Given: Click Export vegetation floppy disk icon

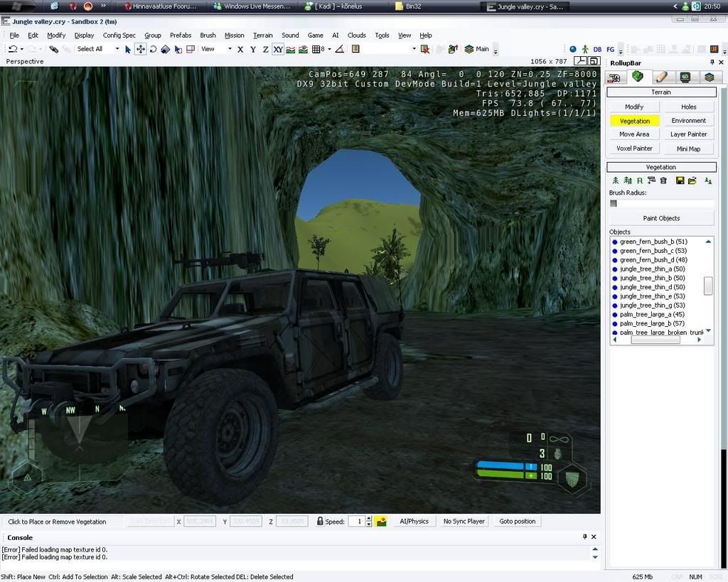Looking at the screenshot, I should click(680, 180).
